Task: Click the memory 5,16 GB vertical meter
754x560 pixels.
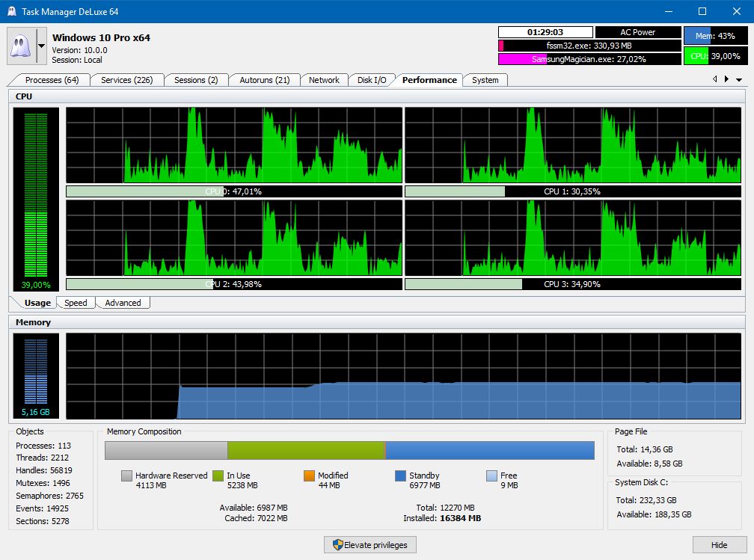Action: click(x=36, y=376)
